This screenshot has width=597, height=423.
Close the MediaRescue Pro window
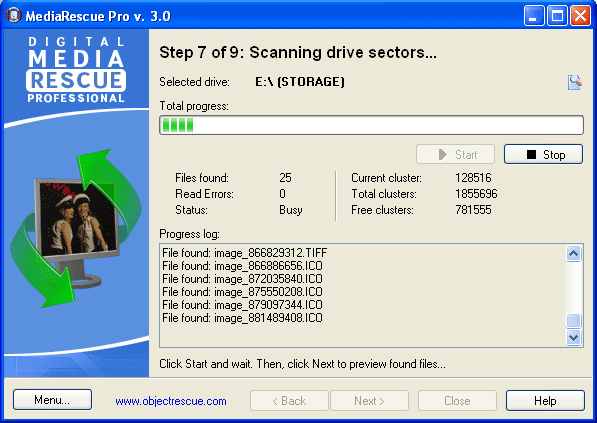[x=580, y=16]
